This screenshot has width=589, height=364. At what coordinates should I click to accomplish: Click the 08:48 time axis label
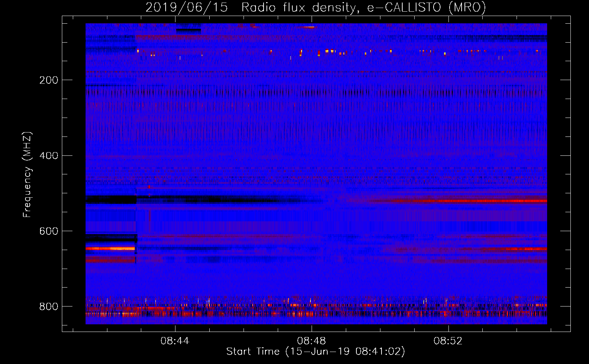[x=312, y=341]
